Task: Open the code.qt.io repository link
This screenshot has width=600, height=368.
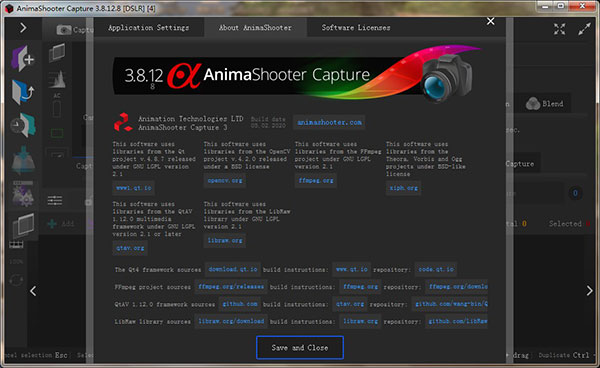Action: (x=436, y=269)
